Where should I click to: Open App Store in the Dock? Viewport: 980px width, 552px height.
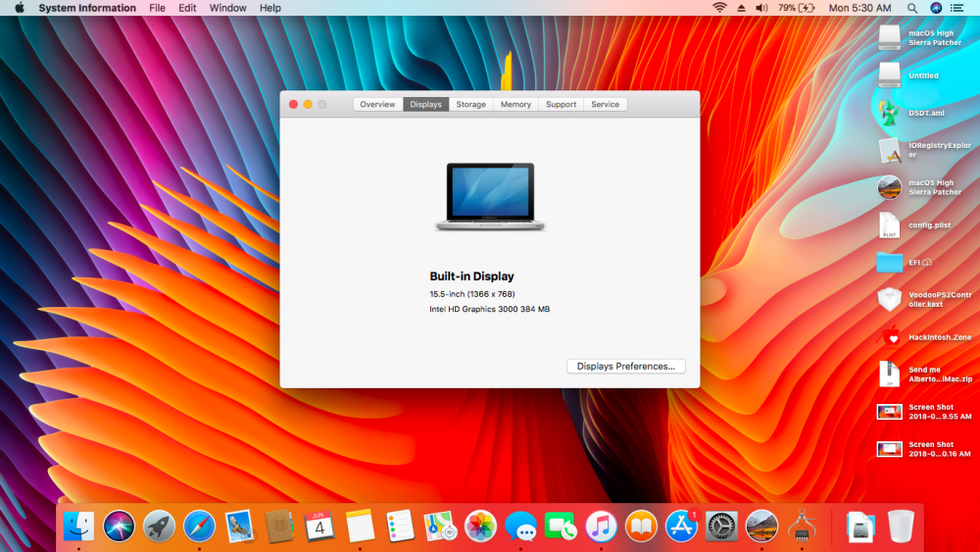point(681,526)
